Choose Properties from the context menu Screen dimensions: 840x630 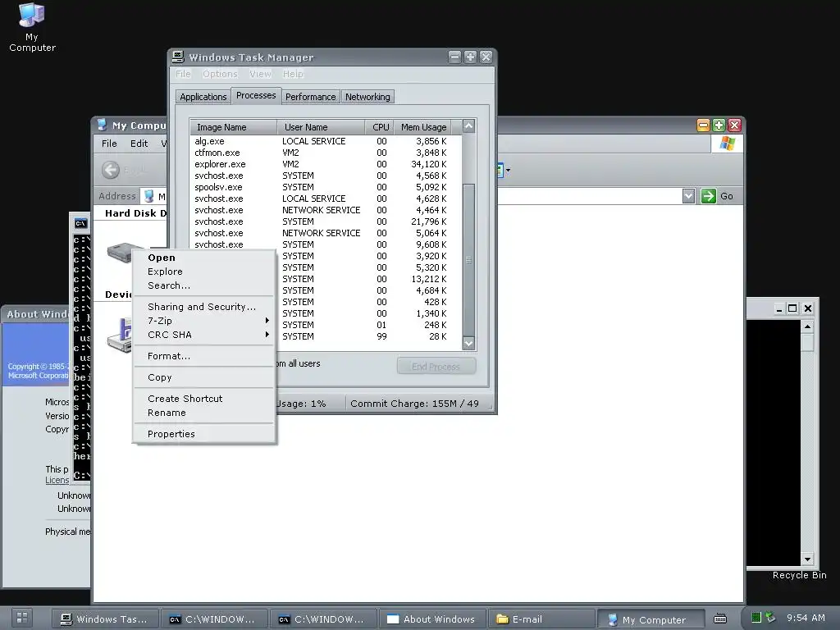[x=204, y=434]
